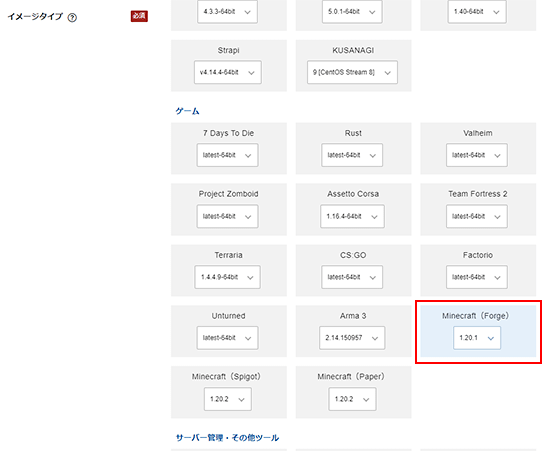Open the KUSANAGI version dropdown
The height and width of the screenshot is (451, 550).
[352, 72]
